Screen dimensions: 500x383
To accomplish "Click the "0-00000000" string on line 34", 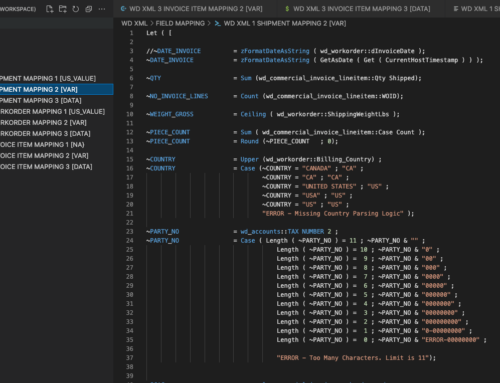I will 443,331.
